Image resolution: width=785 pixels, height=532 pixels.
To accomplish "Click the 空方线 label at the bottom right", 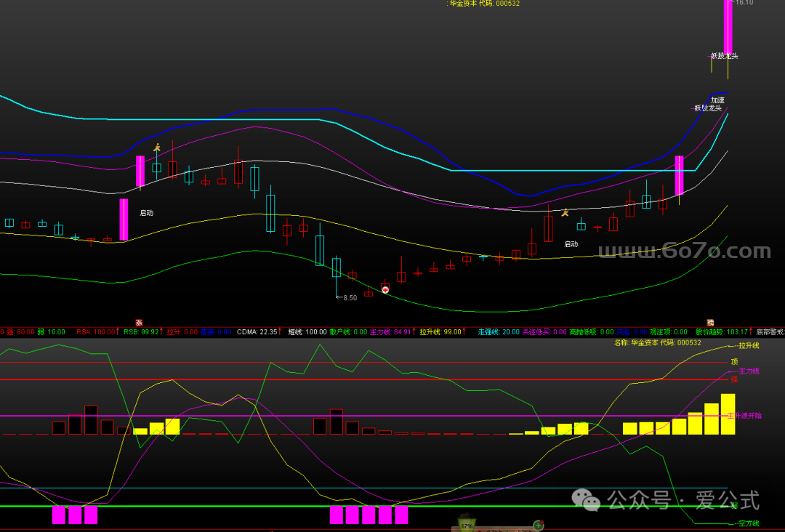I will pyautogui.click(x=749, y=523).
